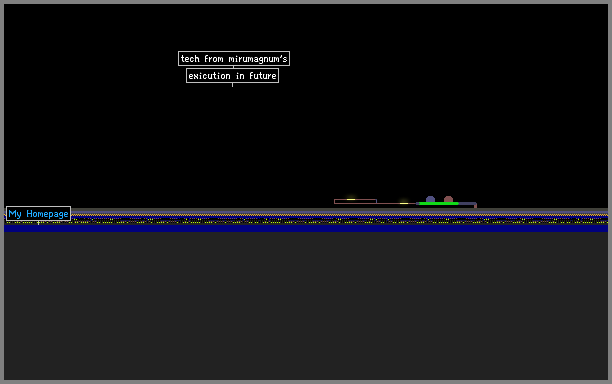The width and height of the screenshot is (612, 384).
Task: Click the glowing yellow segment atop the rectangle
Action: [351, 199]
